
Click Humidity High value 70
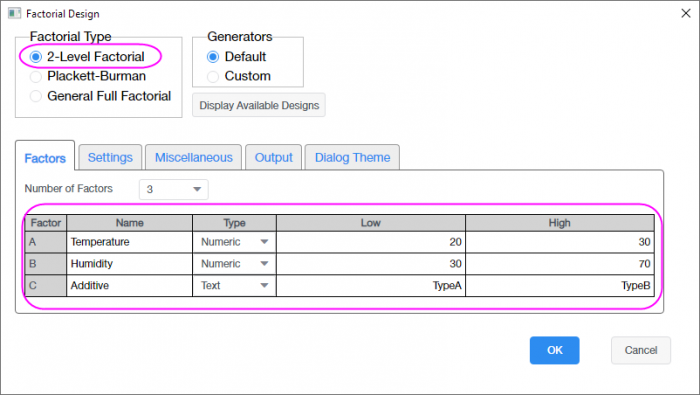(x=560, y=264)
